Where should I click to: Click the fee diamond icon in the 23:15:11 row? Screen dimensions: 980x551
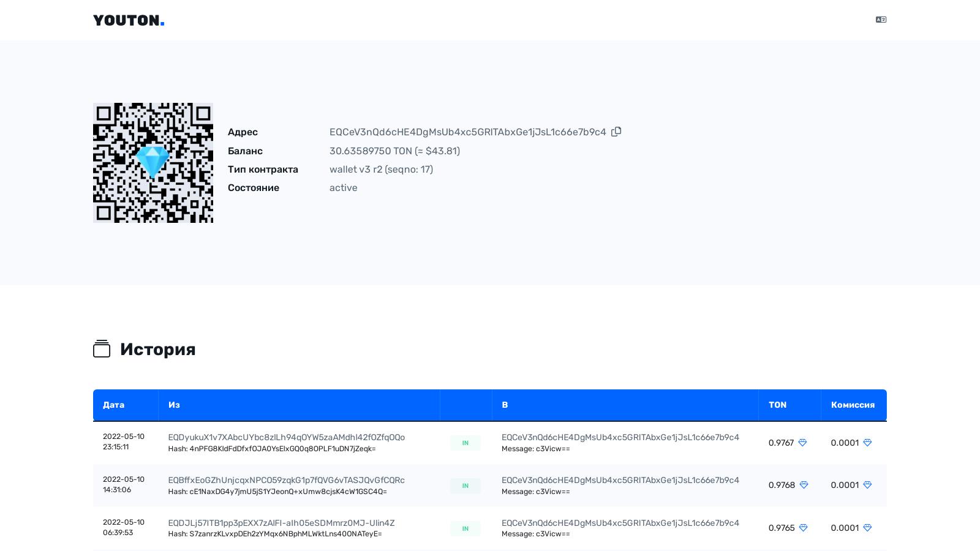coord(867,443)
